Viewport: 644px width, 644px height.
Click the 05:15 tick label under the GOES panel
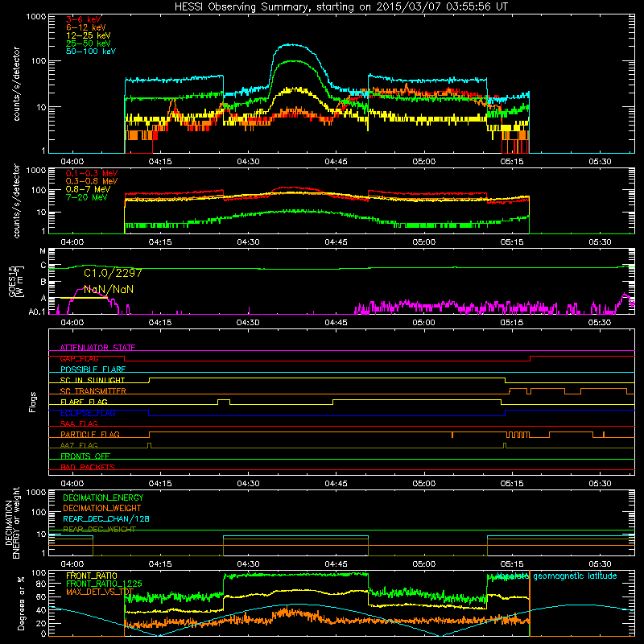click(x=512, y=323)
